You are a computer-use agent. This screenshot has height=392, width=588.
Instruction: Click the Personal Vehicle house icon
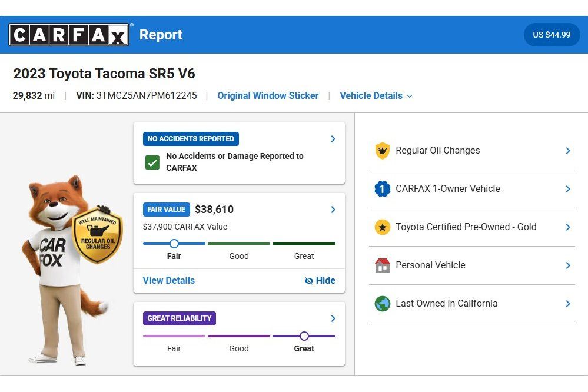(x=383, y=265)
